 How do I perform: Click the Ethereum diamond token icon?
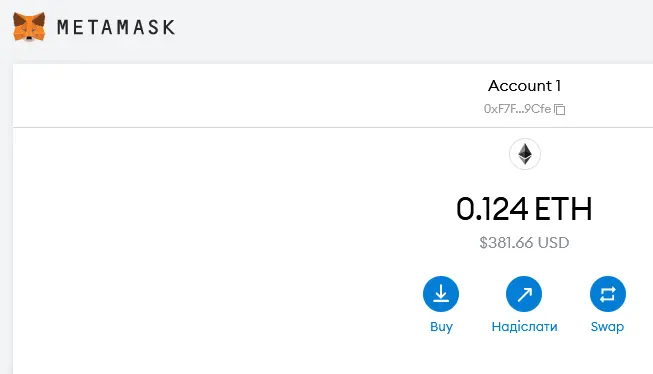coord(525,154)
